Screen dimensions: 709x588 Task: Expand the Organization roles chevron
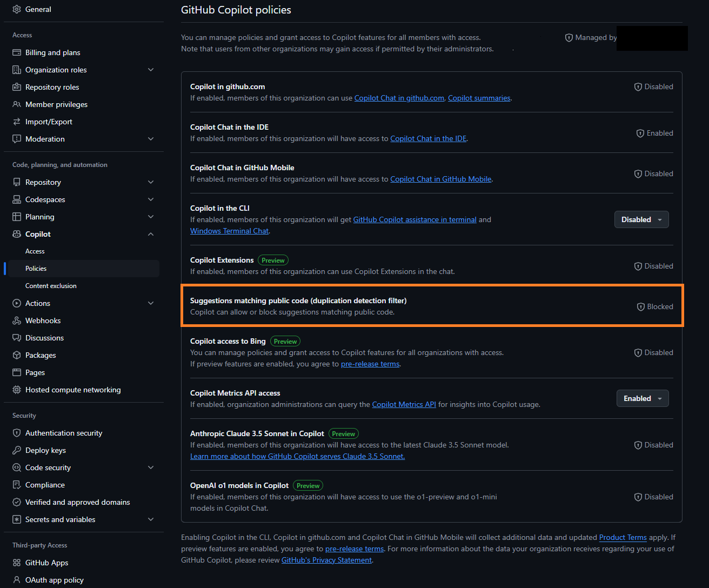[x=151, y=70]
